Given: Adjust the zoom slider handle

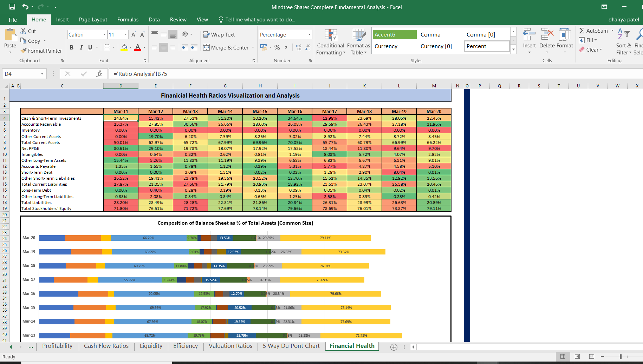Looking at the screenshot, I should (621, 357).
